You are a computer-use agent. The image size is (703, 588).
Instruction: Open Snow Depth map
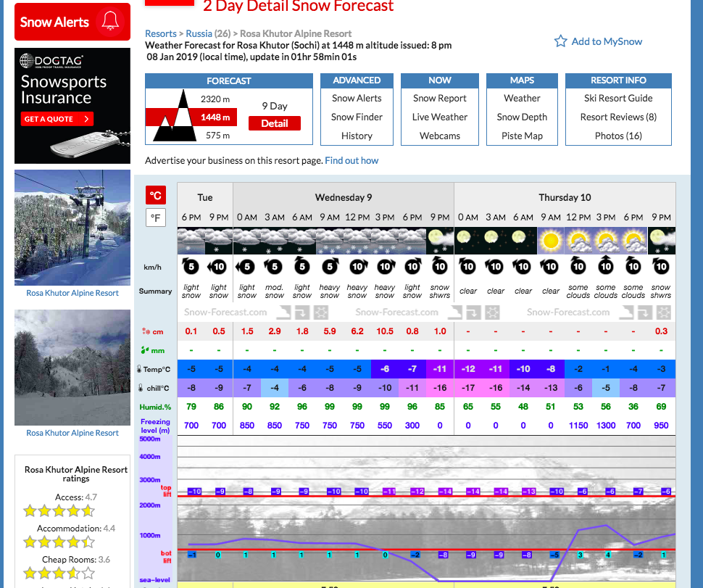[x=522, y=117]
